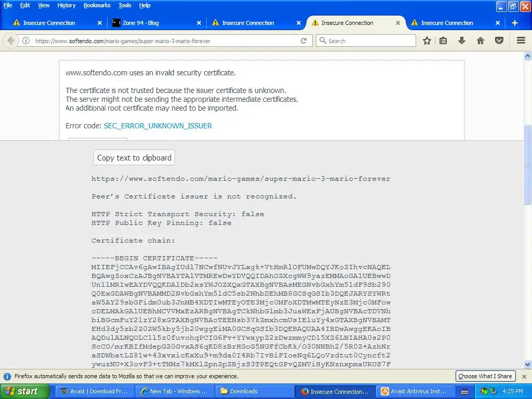
Task: Open SEC_ERROR_UNKNOWN_ISSUER error code link
Action: click(x=158, y=126)
